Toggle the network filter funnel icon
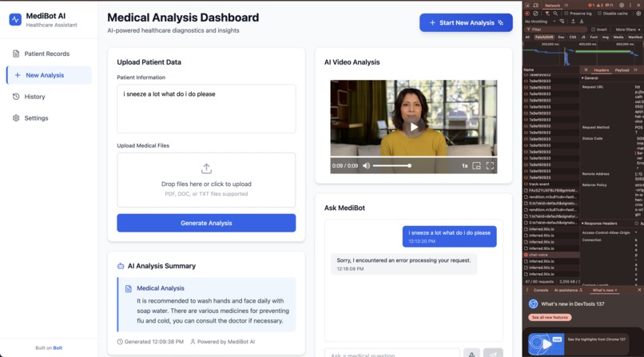 click(547, 14)
